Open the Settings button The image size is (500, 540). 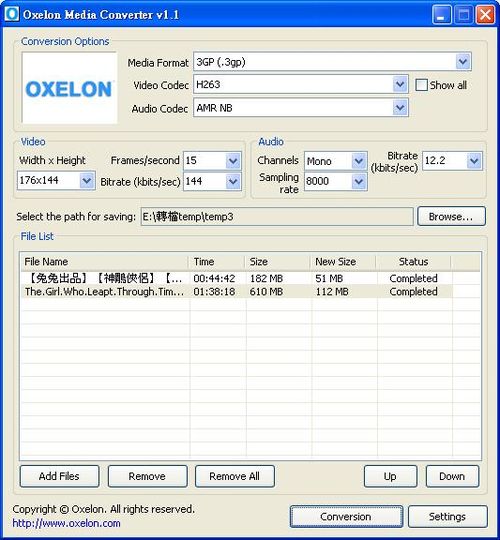pos(447,517)
